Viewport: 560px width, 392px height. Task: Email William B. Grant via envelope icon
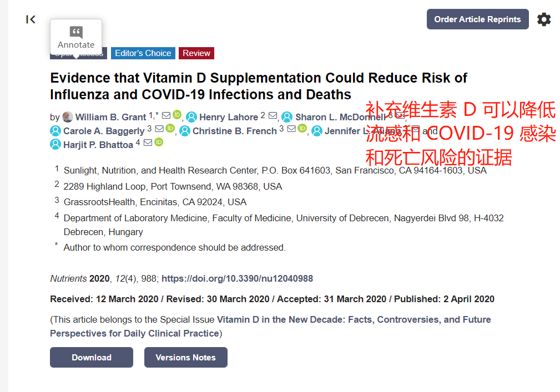(166, 116)
